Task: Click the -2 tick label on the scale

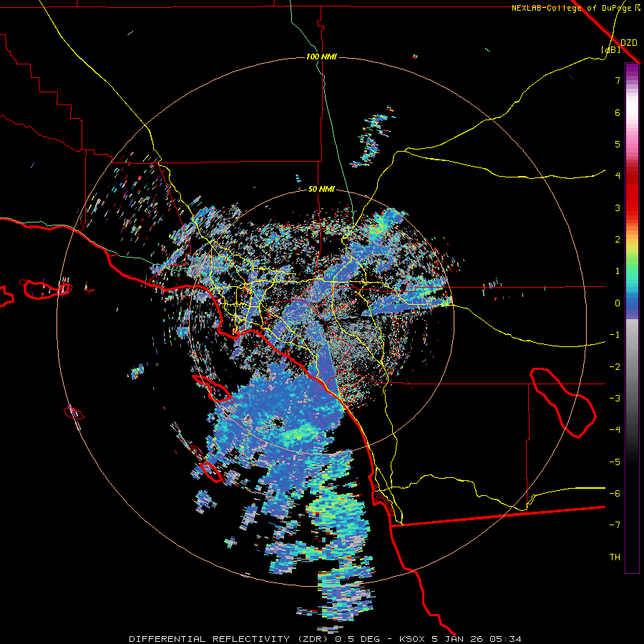Action: pyautogui.click(x=615, y=366)
